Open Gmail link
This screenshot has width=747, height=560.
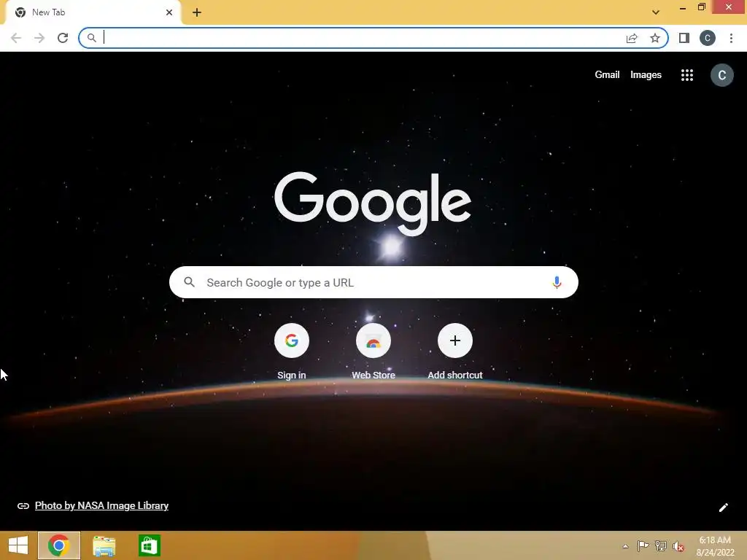click(607, 75)
